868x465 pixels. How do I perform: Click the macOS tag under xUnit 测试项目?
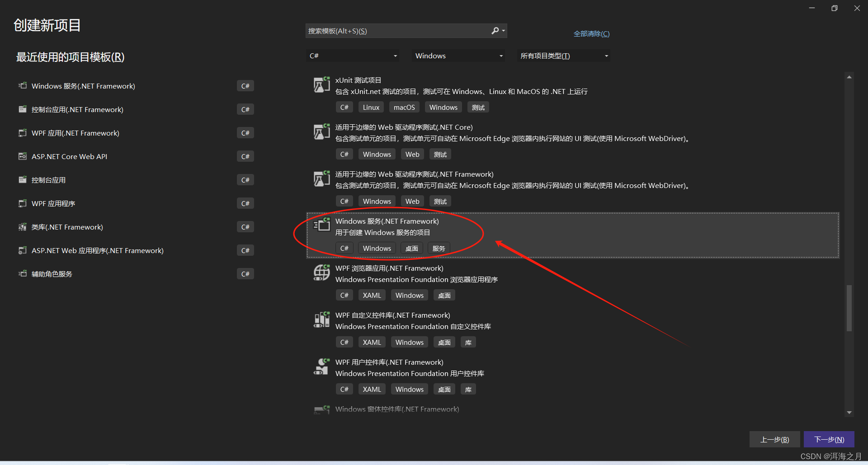point(404,107)
